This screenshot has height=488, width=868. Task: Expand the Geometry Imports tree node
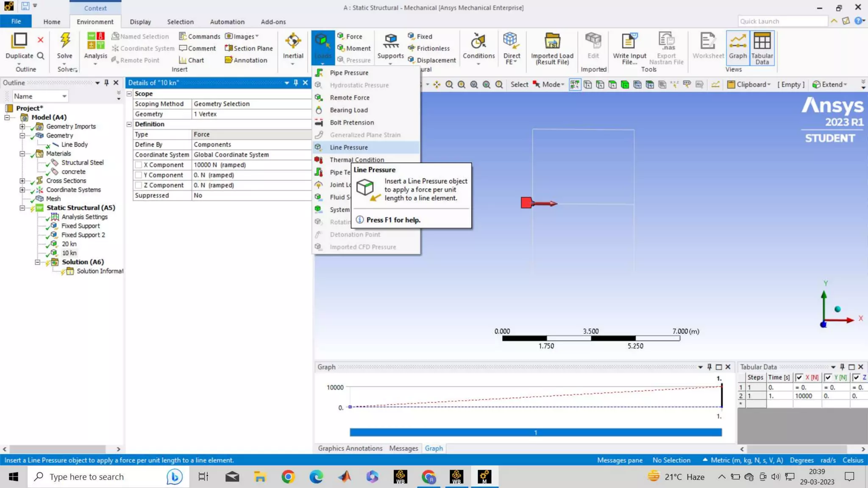coord(22,126)
